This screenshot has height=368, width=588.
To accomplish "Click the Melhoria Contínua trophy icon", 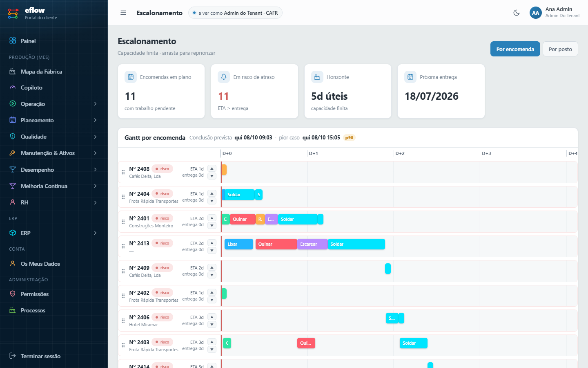I will (13, 186).
